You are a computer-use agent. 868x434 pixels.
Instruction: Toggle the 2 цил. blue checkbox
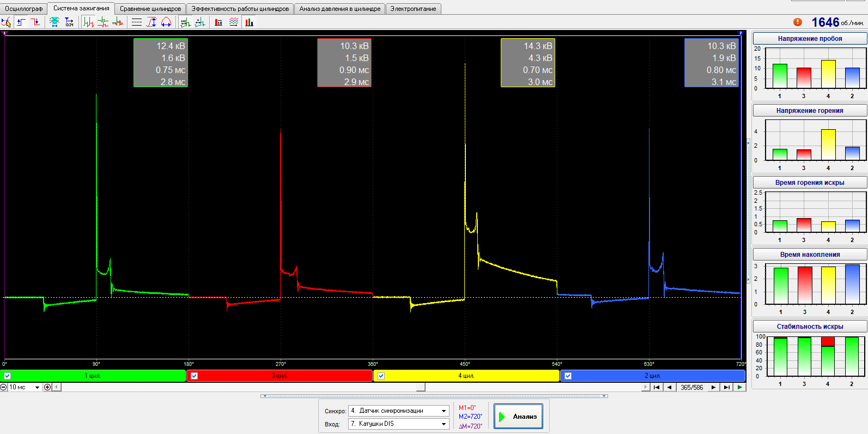[x=568, y=376]
